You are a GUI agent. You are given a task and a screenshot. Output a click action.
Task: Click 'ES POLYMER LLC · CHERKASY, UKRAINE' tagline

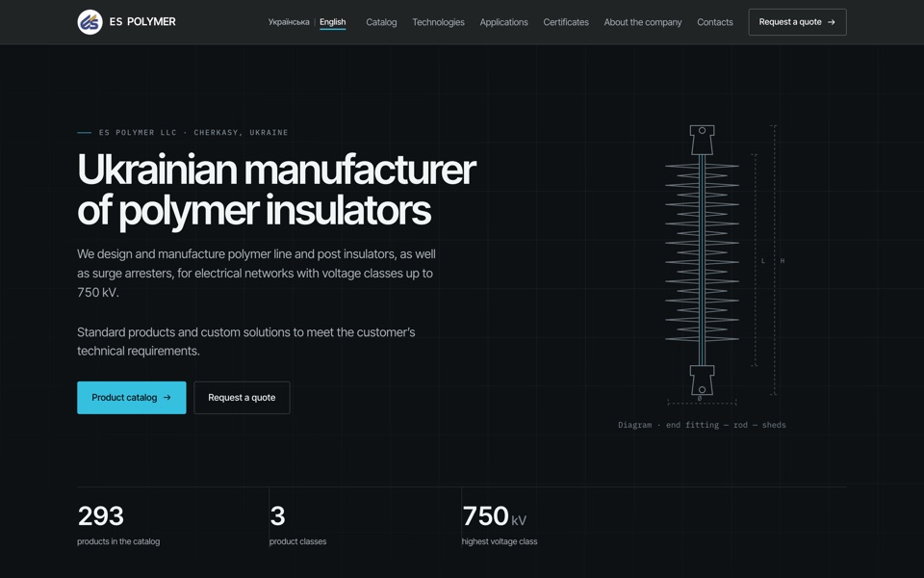[x=193, y=133]
